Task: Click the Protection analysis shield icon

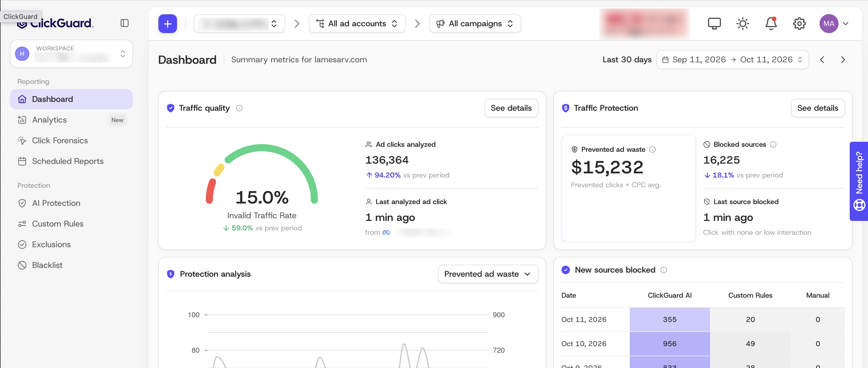Action: (171, 274)
